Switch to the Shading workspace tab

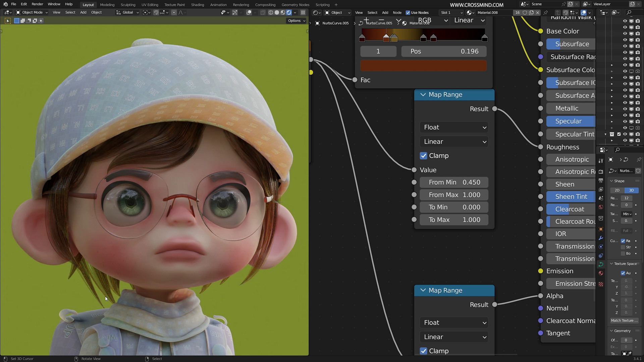tap(197, 5)
